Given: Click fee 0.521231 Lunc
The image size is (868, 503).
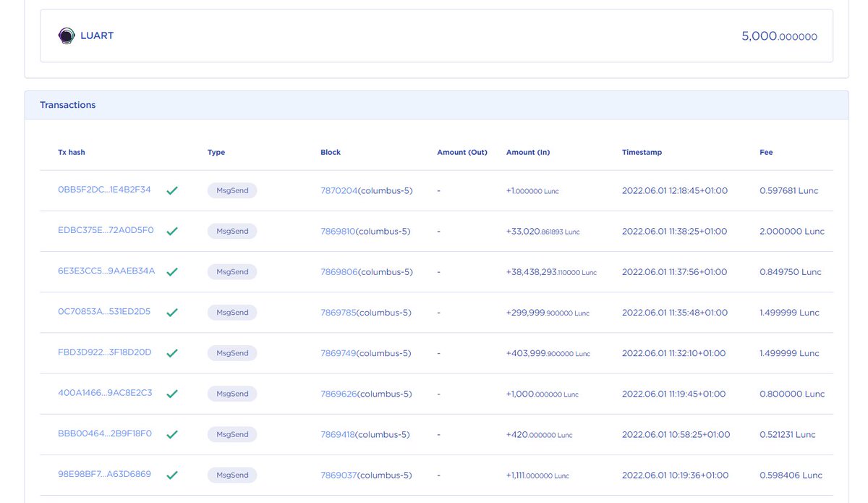Looking at the screenshot, I should (x=788, y=434).
